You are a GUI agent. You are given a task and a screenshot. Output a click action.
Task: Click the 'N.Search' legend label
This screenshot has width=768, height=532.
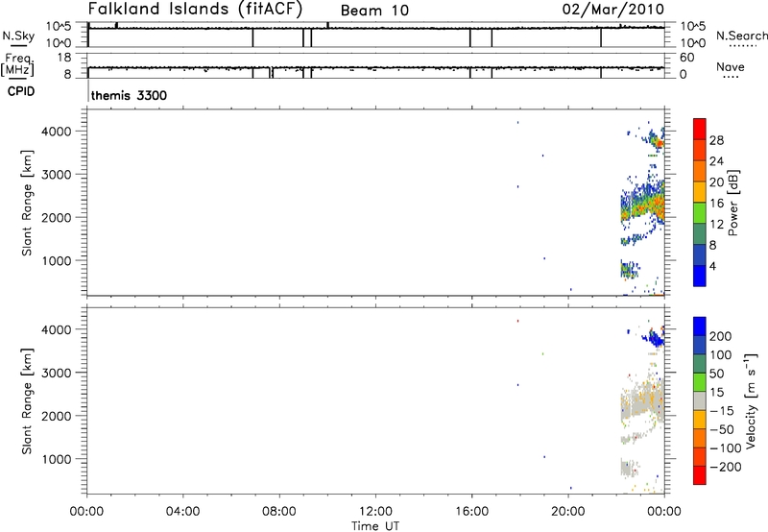tap(741, 36)
